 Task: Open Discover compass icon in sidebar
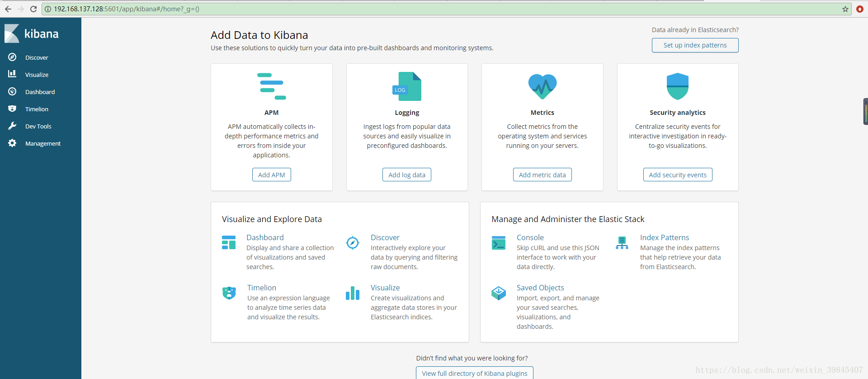tap(12, 57)
